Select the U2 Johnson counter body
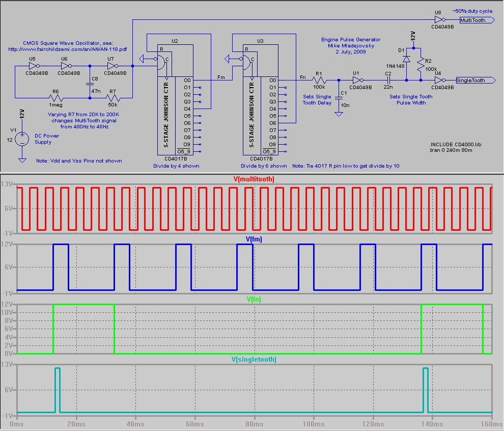Viewport: 504px width, 431px height. 175,100
